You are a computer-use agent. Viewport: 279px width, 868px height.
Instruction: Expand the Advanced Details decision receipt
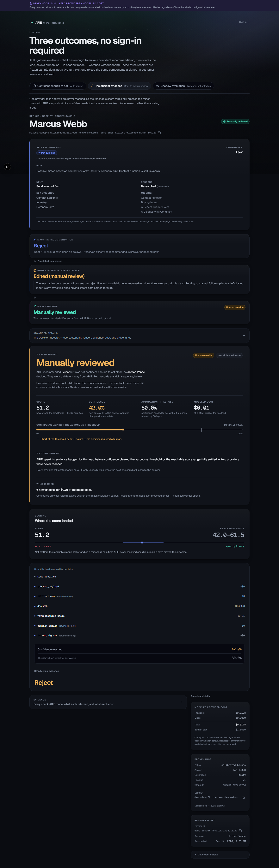[x=139, y=335]
